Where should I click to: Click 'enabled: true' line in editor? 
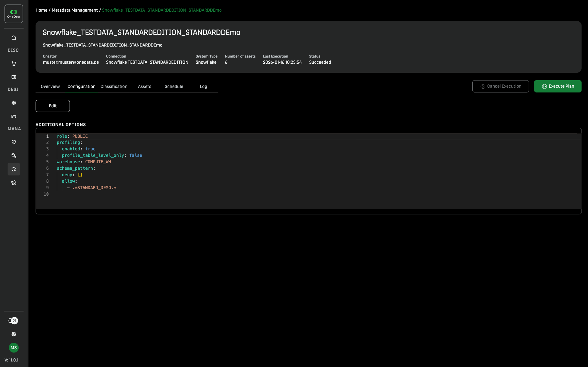tap(79, 149)
